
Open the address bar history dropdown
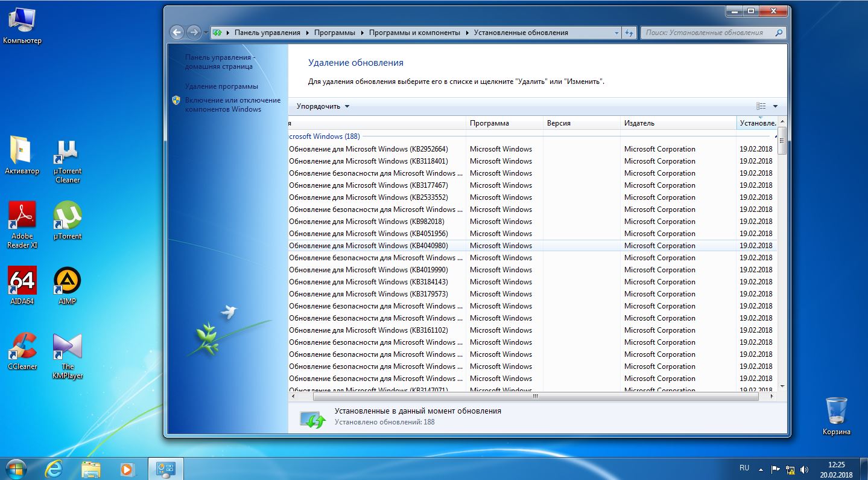pos(616,33)
